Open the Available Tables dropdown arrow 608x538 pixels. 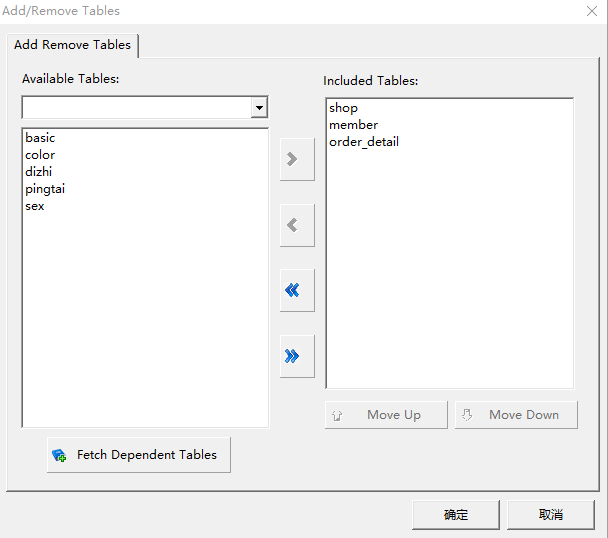tap(260, 108)
